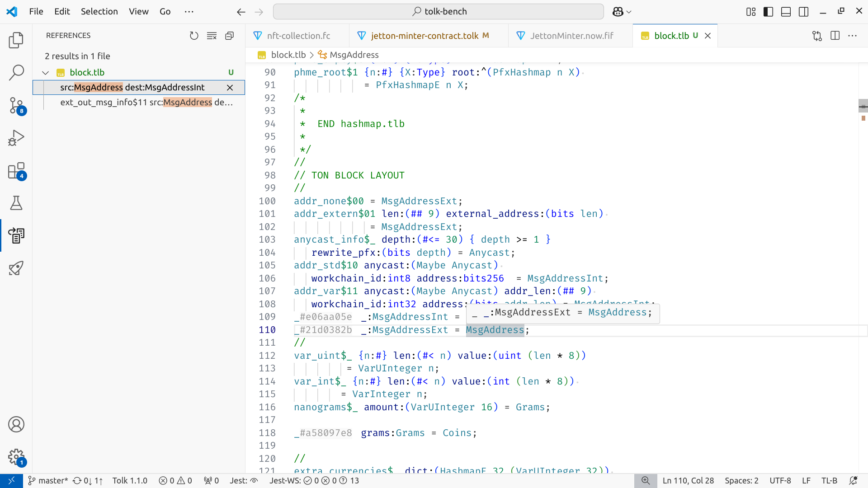868x488 pixels.
Task: Go back in navigation history
Action: click(x=241, y=12)
